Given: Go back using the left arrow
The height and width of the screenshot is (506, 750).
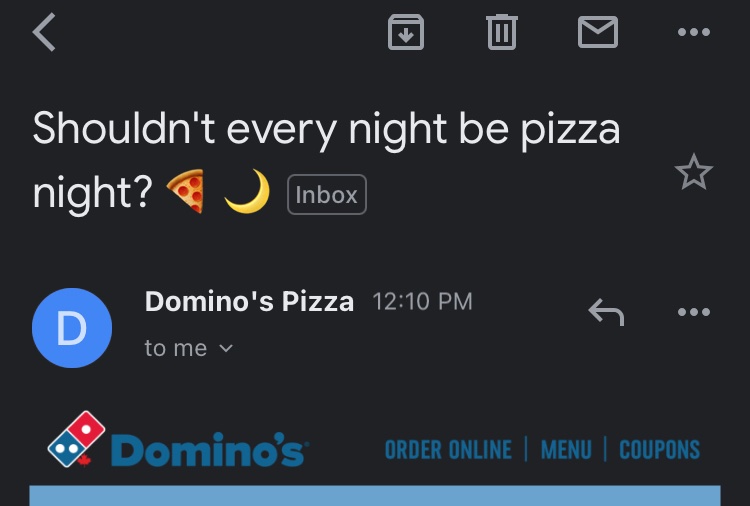Looking at the screenshot, I should (x=44, y=32).
